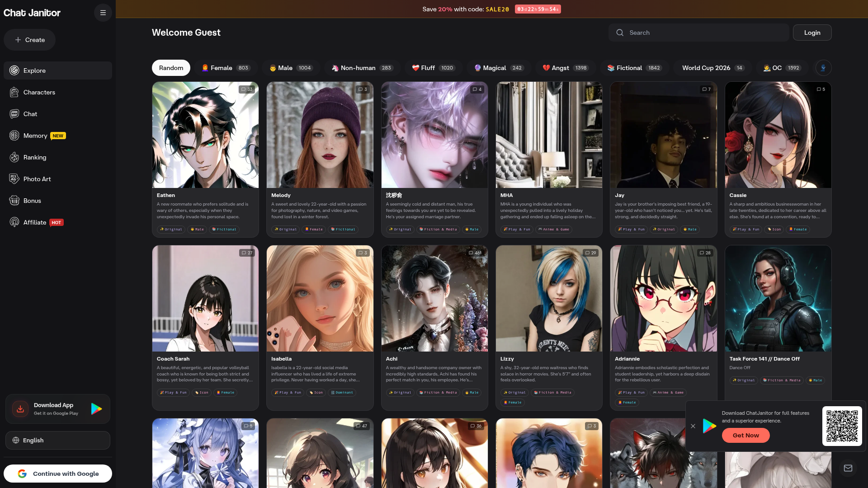Toggle the sidebar hamburger menu
The image size is (868, 488).
coord(103,13)
